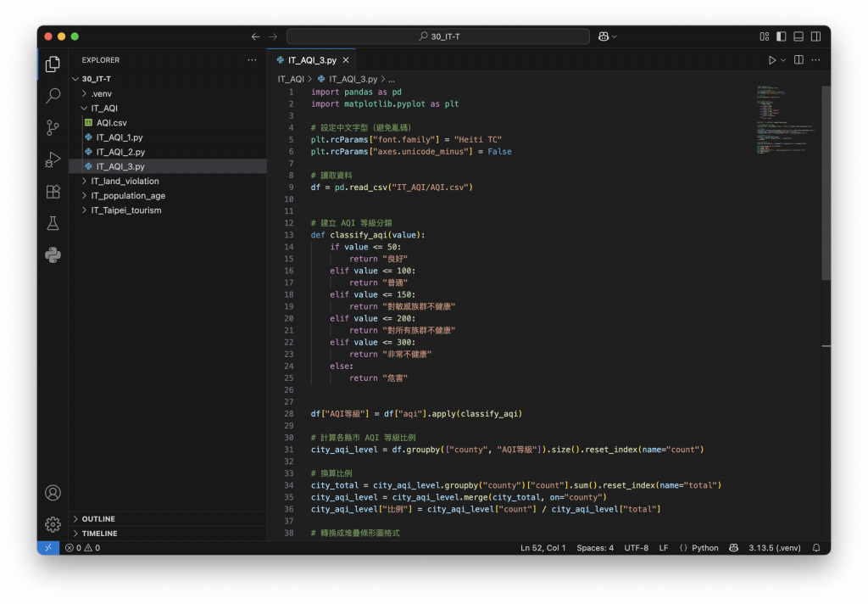The height and width of the screenshot is (604, 868).
Task: Click the 30_IT-T command center search box
Action: tap(438, 36)
